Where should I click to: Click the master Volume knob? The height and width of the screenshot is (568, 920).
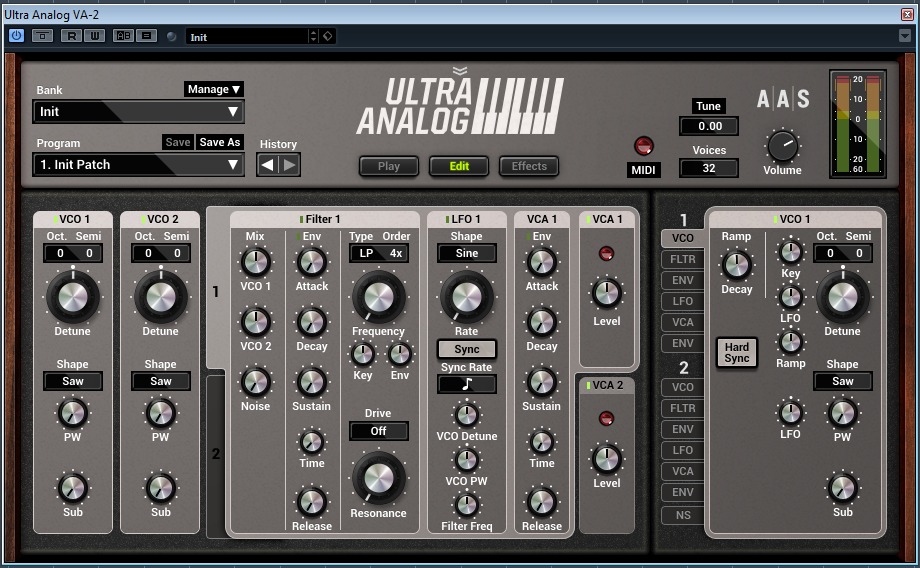pos(782,146)
